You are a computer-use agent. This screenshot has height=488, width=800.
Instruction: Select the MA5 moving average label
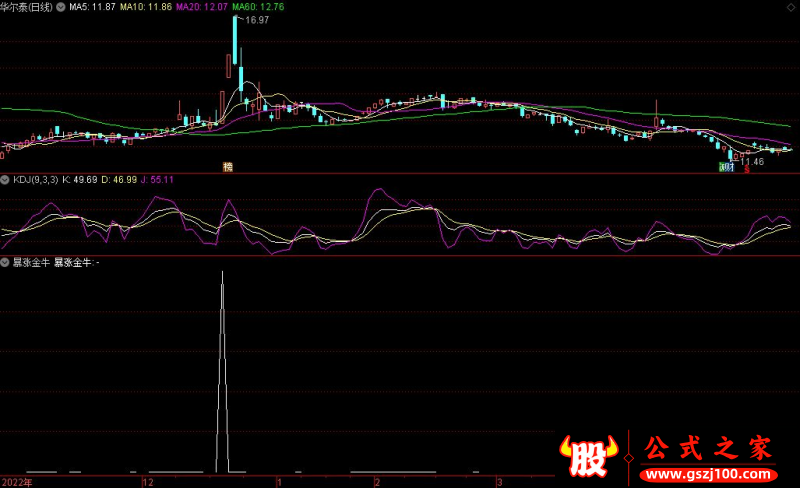93,7
